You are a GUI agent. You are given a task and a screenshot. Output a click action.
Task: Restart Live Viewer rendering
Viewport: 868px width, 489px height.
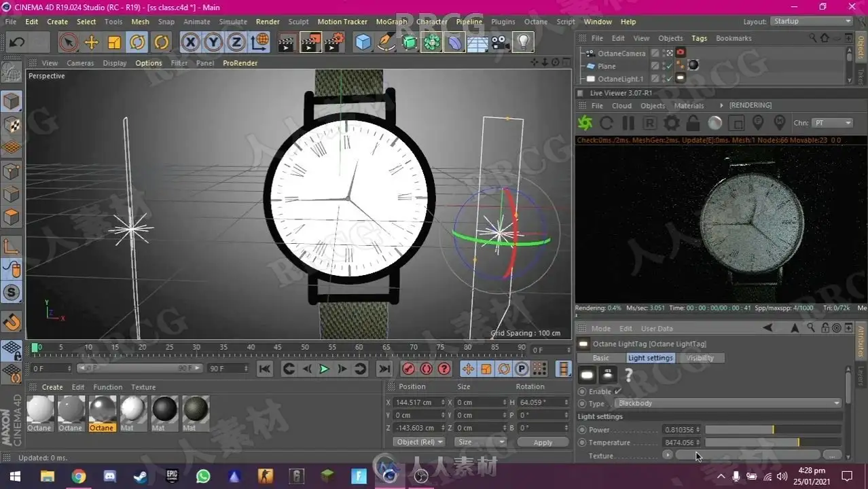click(607, 123)
